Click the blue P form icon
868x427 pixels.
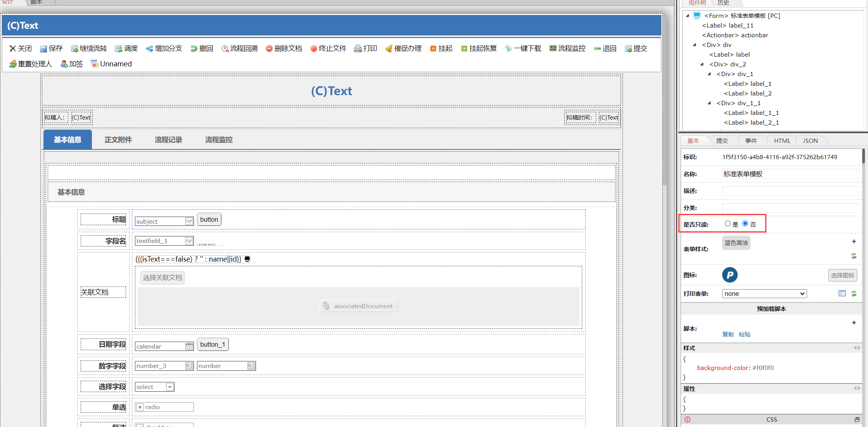coord(730,275)
